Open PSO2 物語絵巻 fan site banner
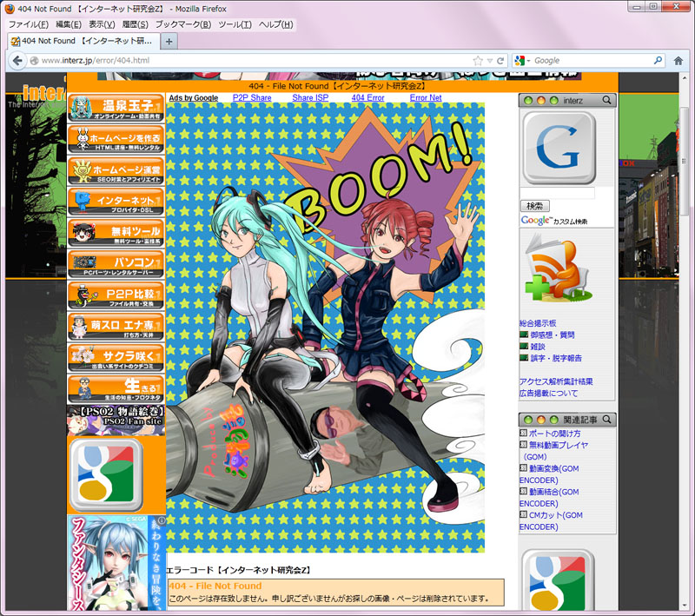 click(116, 421)
